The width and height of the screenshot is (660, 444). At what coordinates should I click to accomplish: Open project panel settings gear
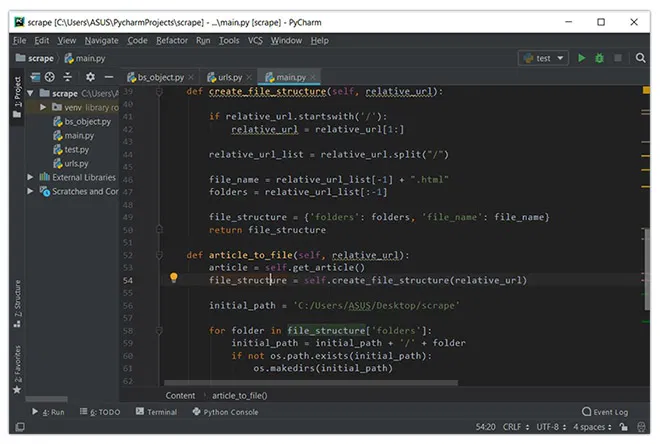coord(90,77)
